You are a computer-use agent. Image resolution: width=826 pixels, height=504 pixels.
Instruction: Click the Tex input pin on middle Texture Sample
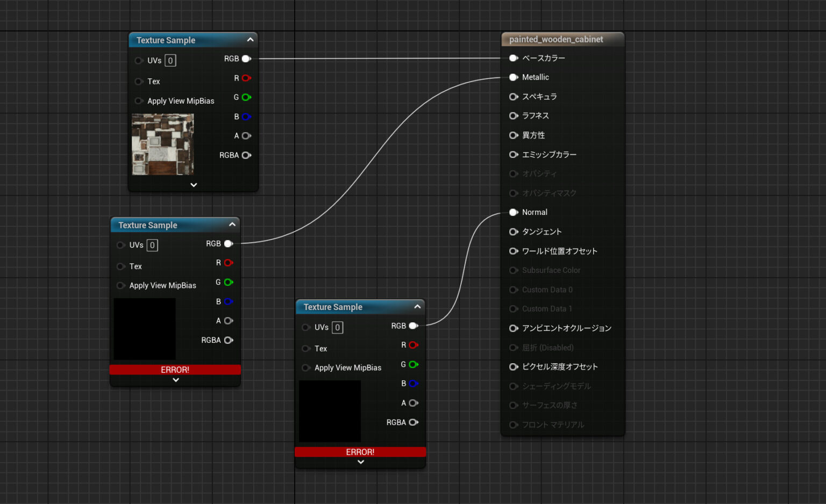point(120,266)
